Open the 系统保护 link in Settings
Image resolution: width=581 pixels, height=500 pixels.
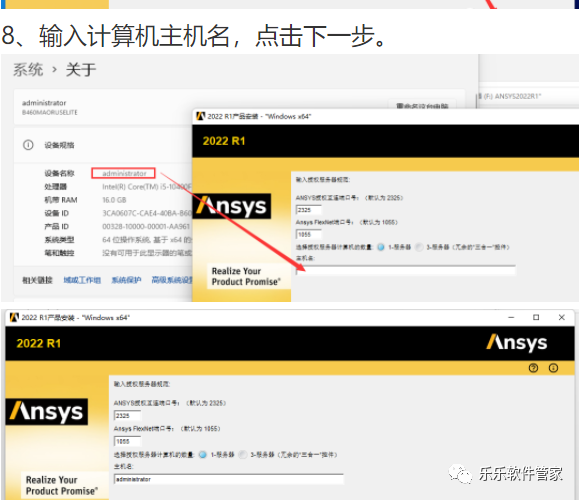coord(126,280)
